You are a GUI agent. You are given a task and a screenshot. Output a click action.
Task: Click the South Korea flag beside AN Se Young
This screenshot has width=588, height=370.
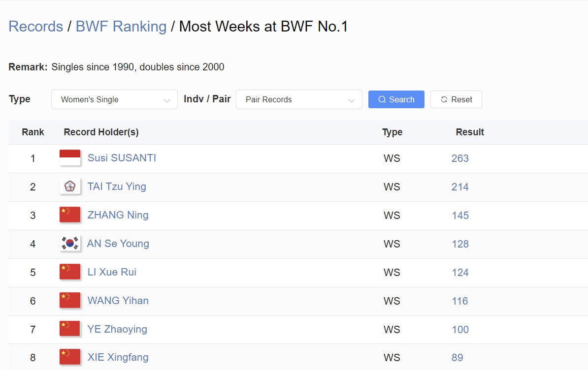[x=70, y=244]
